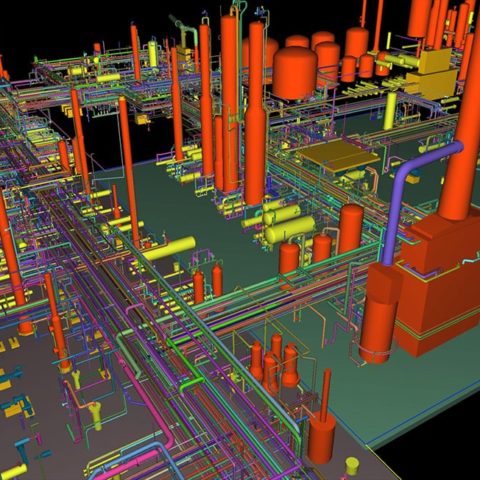
Task: Click the big orange domed storage tank
Action: 295,73
